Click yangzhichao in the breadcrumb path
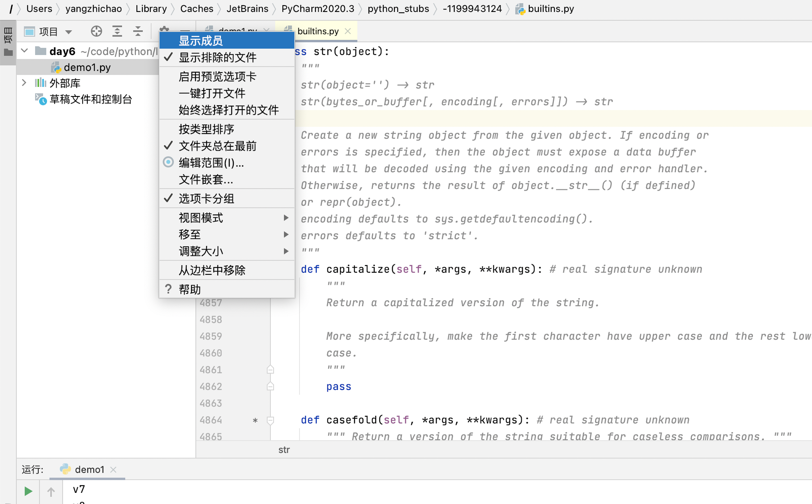Image resolution: width=812 pixels, height=504 pixels. pyautogui.click(x=94, y=9)
